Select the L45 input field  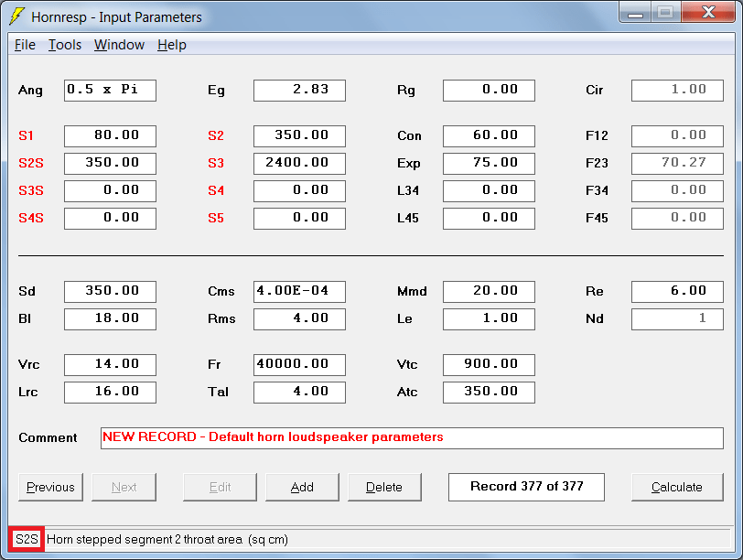[489, 219]
